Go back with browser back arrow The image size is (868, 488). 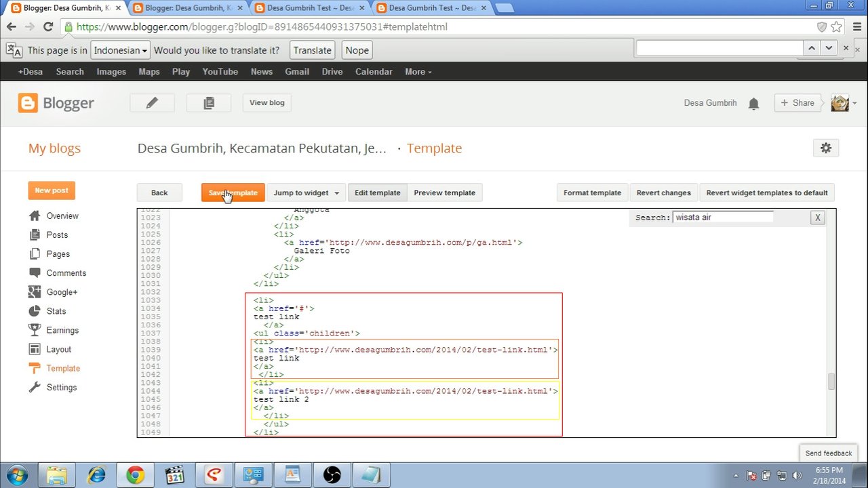pyautogui.click(x=12, y=27)
